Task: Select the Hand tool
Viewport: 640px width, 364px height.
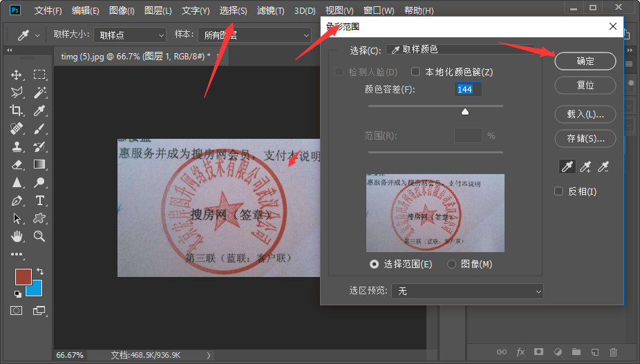Action: tap(17, 236)
